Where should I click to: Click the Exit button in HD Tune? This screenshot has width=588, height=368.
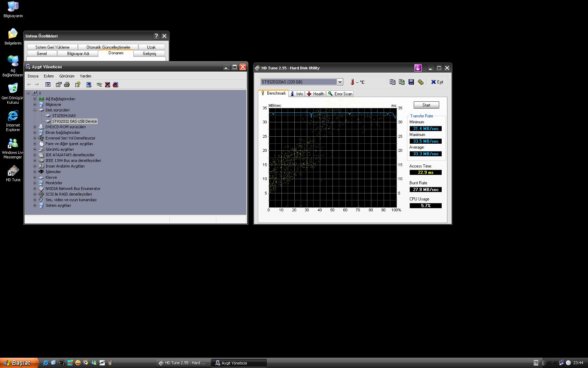[437, 82]
